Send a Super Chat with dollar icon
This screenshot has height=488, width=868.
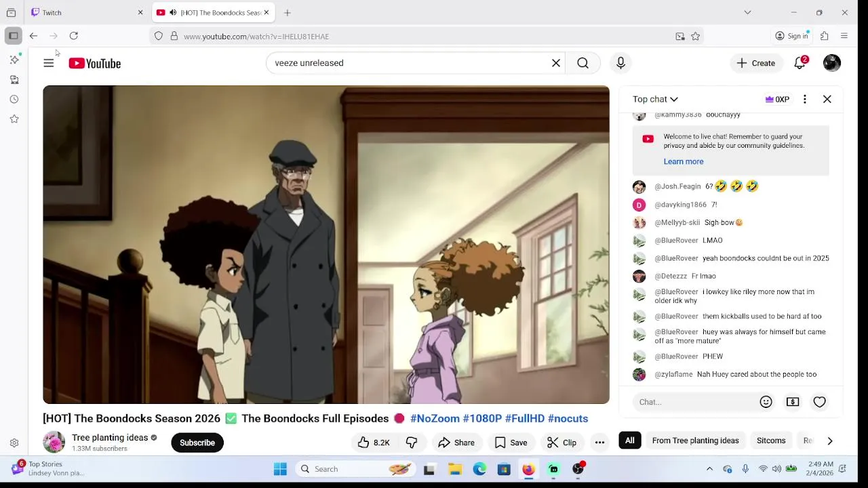pos(793,402)
